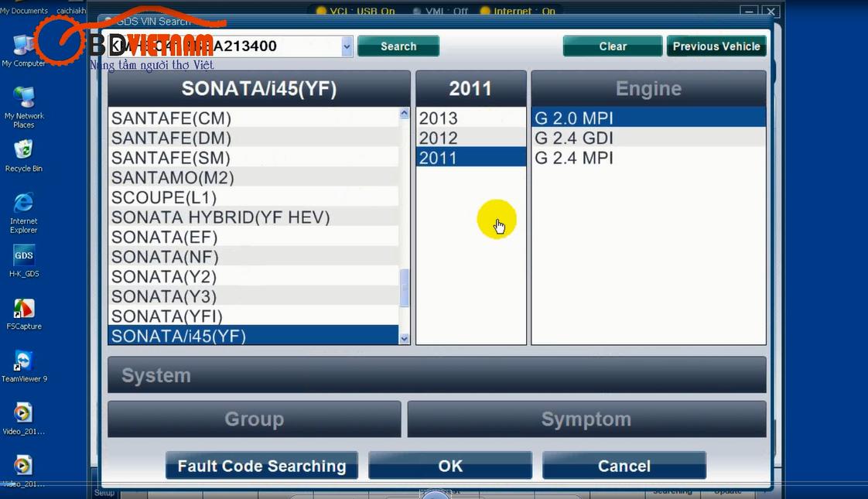
Task: Select SONATA(Y2) in the model list
Action: pyautogui.click(x=254, y=277)
